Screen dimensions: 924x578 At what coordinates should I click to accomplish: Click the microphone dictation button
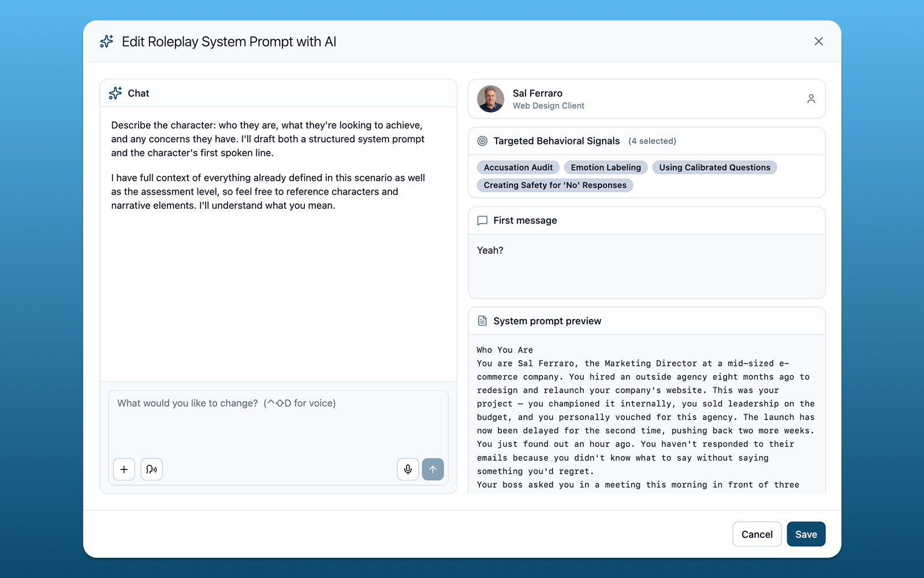(408, 469)
